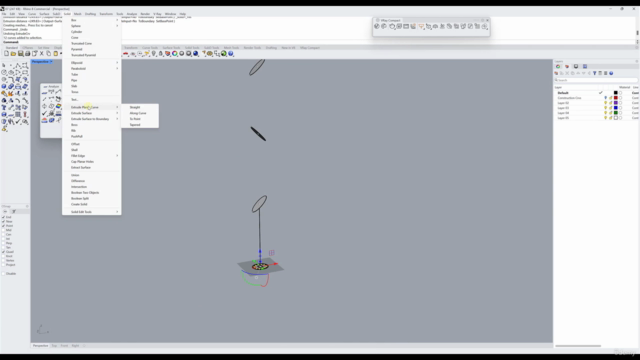
Task: Toggle visibility bulb of Layer 02
Action: (x=606, y=103)
